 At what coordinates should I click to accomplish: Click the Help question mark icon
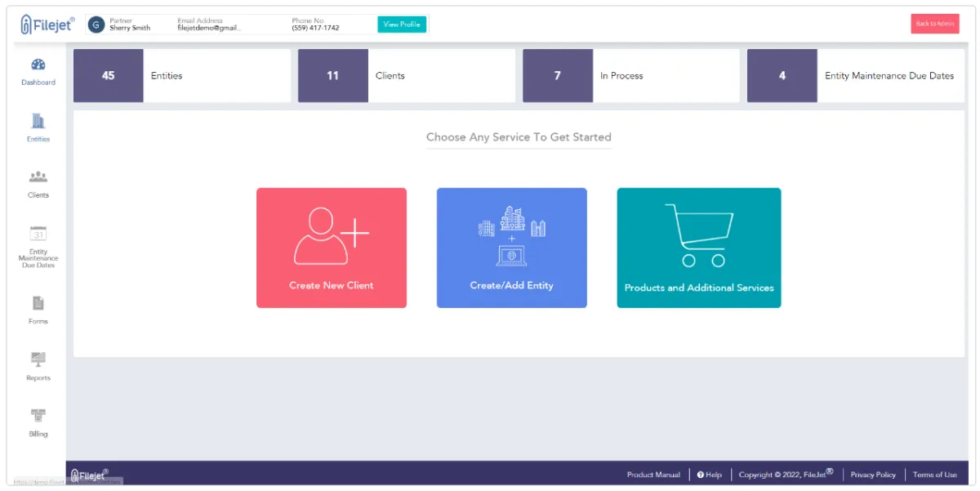(x=701, y=475)
